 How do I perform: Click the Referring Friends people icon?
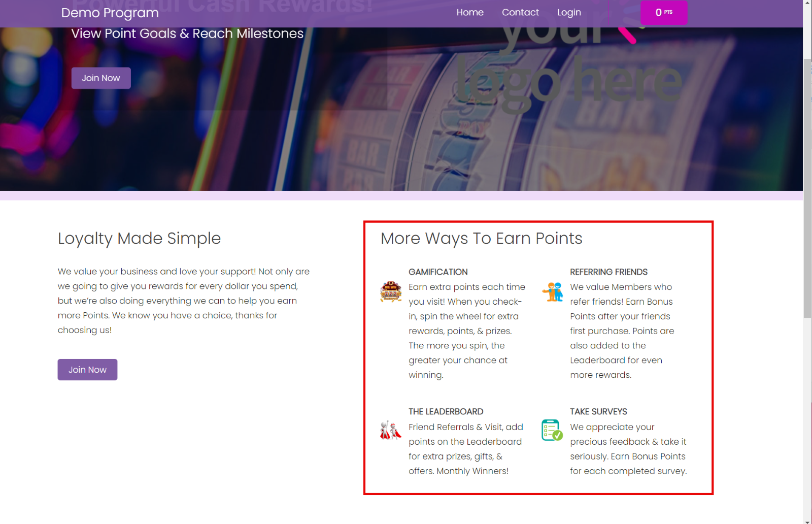tap(553, 292)
